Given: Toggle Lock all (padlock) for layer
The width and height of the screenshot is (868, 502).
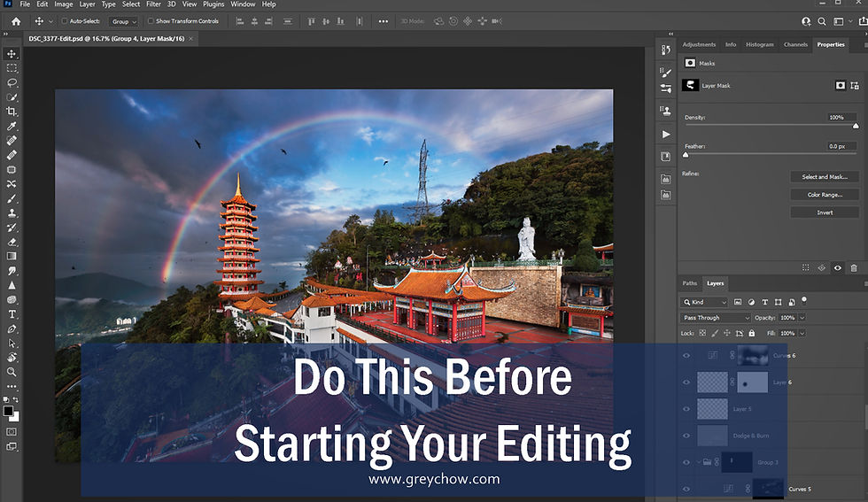Looking at the screenshot, I should tap(752, 333).
